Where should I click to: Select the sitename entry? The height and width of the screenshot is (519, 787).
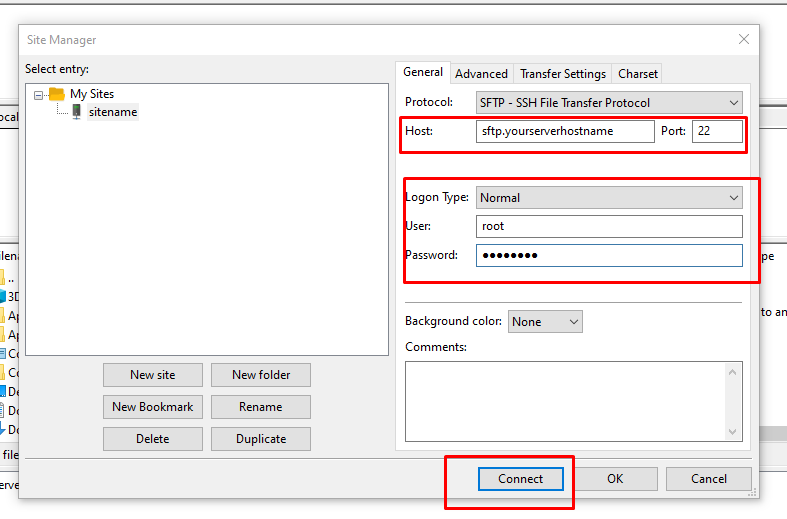pos(113,112)
